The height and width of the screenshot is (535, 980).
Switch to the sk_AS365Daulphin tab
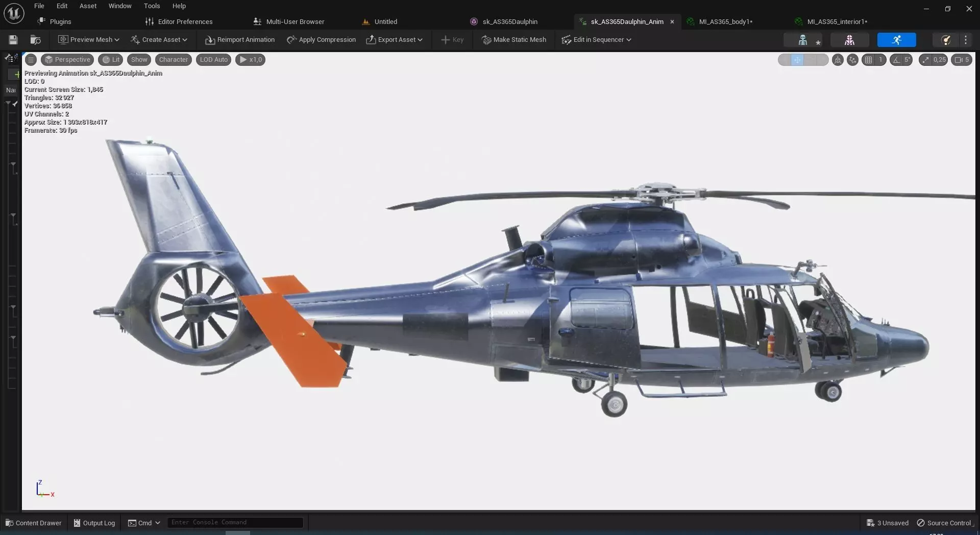[504, 21]
